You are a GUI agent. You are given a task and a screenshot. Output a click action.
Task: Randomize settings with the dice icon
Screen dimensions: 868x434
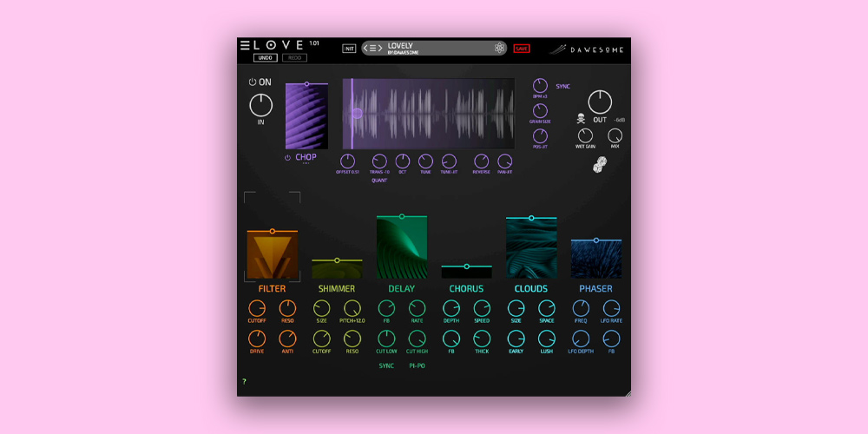click(600, 164)
